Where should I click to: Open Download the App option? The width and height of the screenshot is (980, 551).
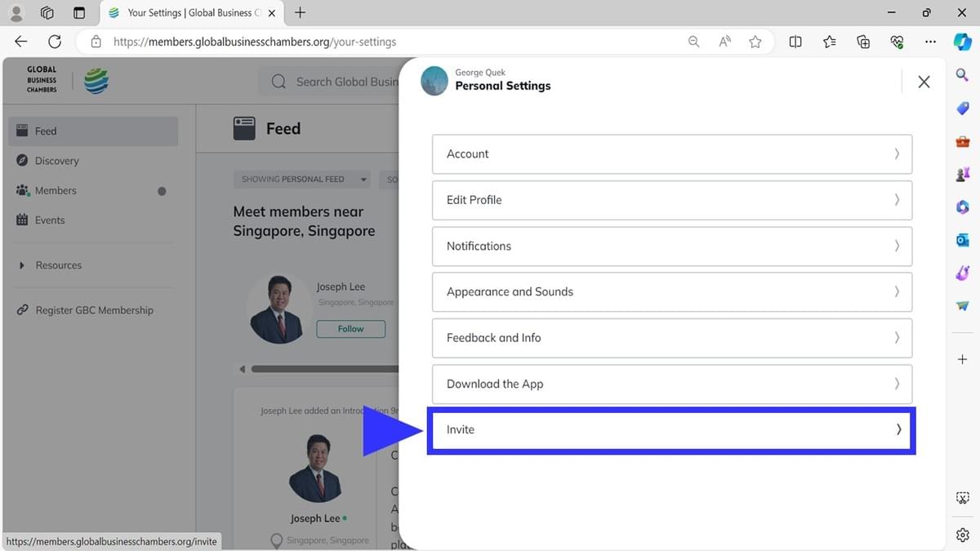(671, 384)
